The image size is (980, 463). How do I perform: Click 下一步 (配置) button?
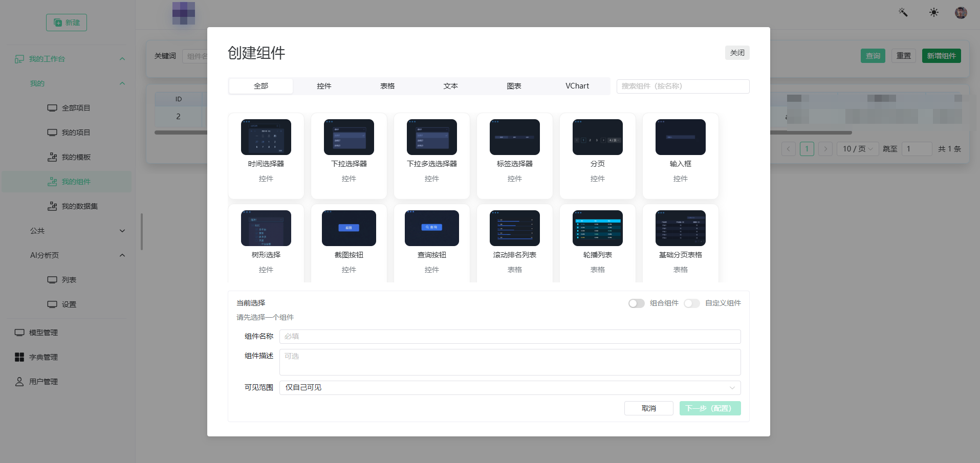(x=710, y=408)
